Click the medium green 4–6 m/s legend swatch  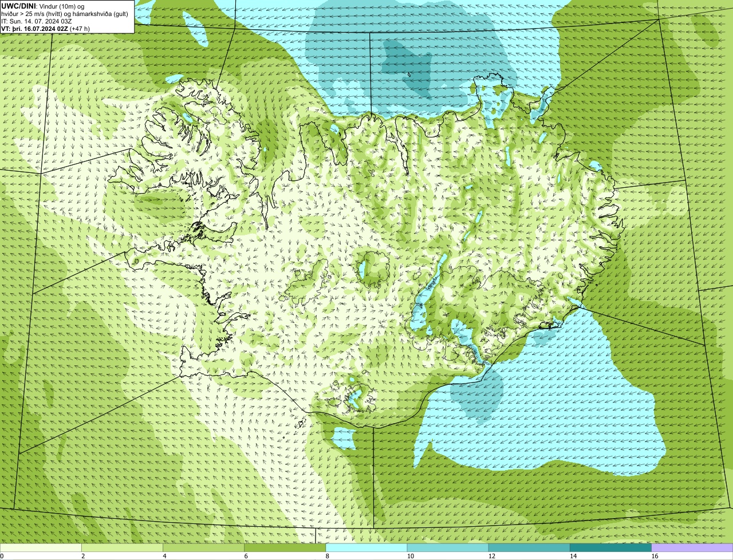[x=203, y=547]
